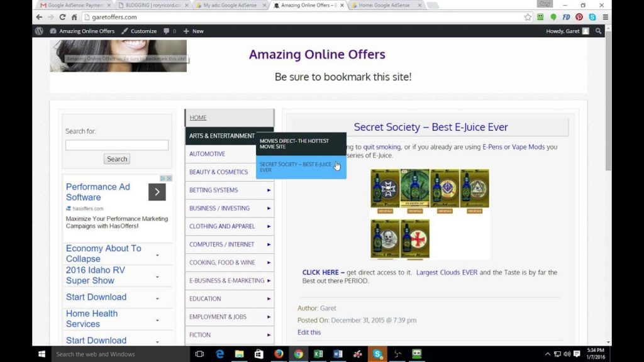Screen dimensions: 644x362
Task: Choose Secret Society – Best E-Juice Ever submenu
Action: pyautogui.click(x=301, y=167)
